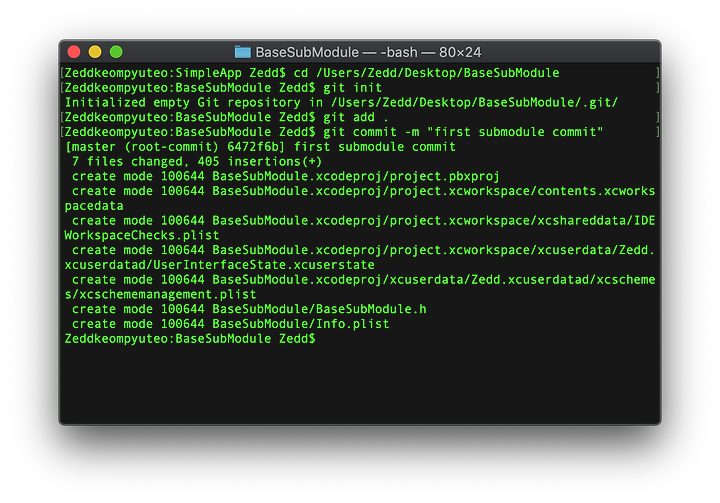Click the 'Initialized empty Git repository' output line

point(341,102)
